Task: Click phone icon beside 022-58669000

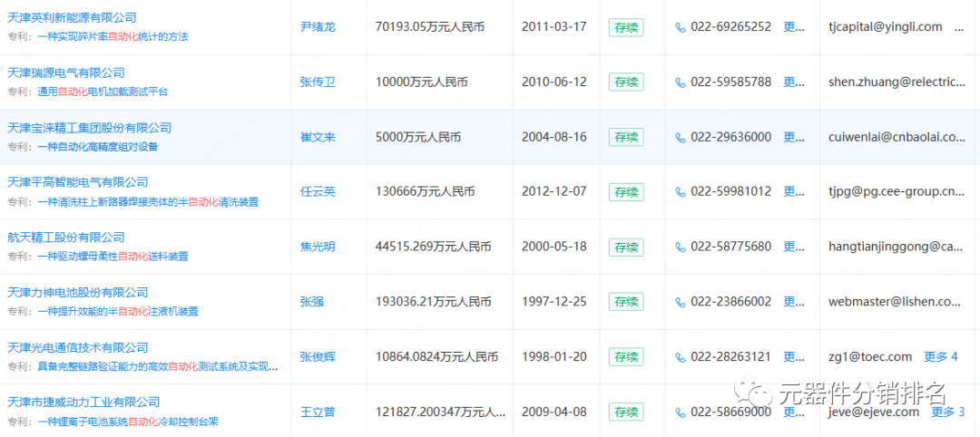Action: pyautogui.click(x=681, y=412)
